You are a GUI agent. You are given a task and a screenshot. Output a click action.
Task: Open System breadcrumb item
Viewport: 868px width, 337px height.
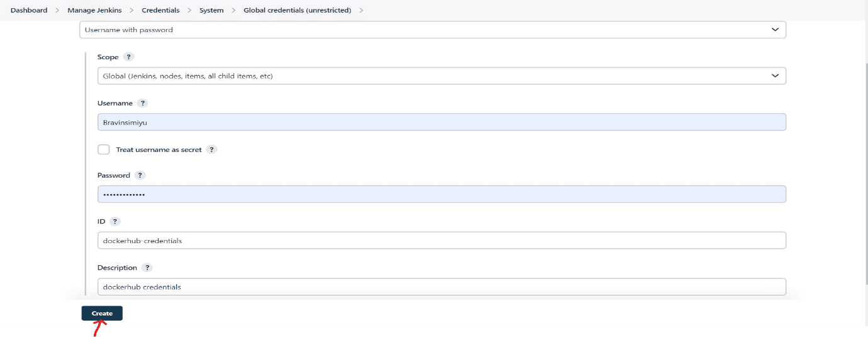(211, 10)
